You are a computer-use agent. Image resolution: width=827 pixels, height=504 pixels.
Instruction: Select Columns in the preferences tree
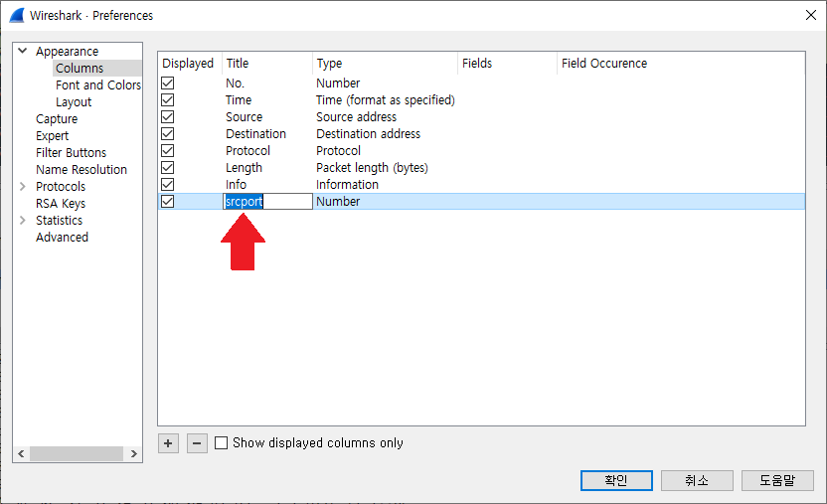tap(80, 68)
